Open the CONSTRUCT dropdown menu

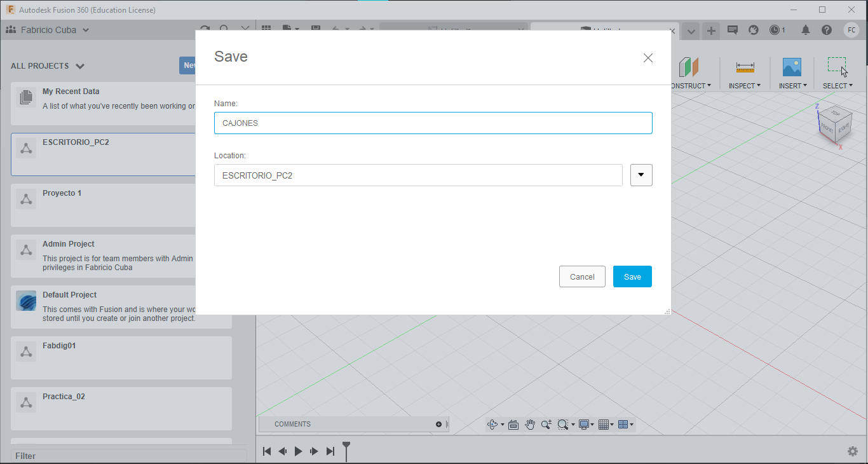point(691,86)
